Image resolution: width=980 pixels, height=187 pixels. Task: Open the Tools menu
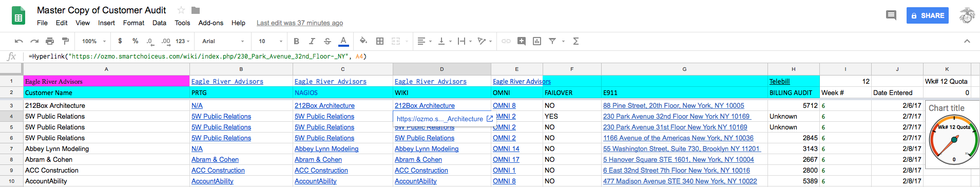pyautogui.click(x=182, y=23)
